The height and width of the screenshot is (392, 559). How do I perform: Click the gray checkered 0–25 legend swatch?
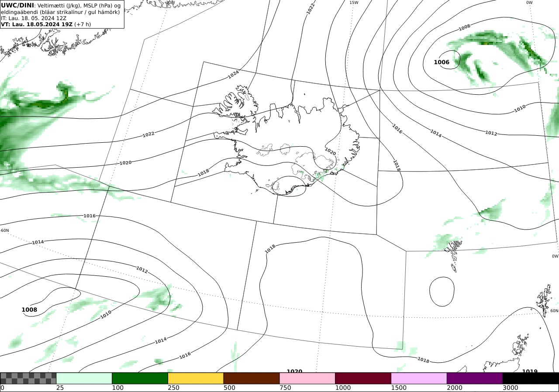click(x=28, y=378)
